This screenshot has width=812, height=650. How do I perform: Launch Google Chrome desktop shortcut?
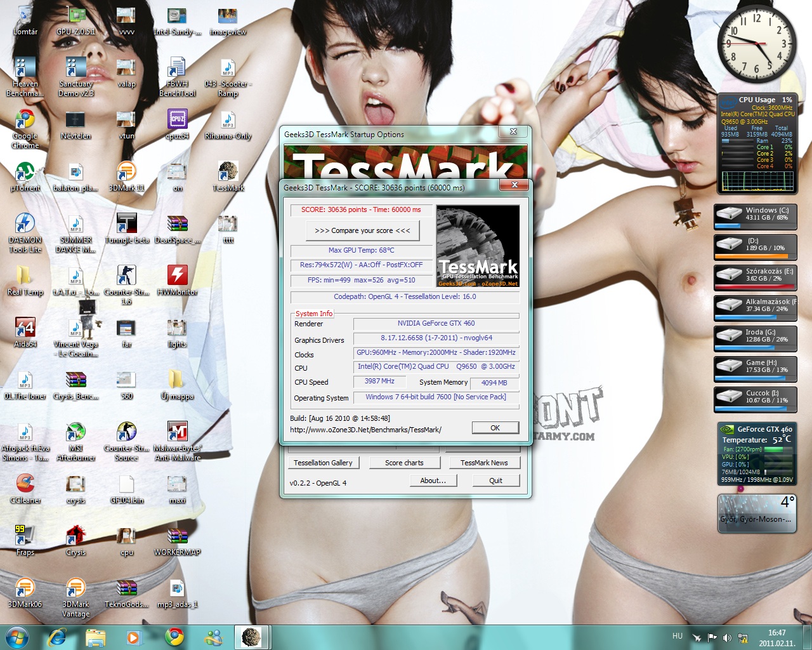25,129
